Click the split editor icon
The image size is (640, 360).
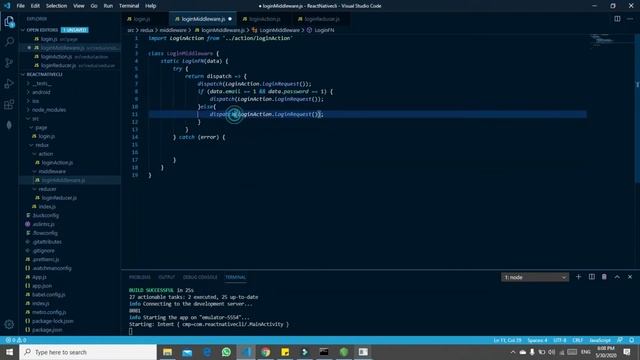click(617, 19)
